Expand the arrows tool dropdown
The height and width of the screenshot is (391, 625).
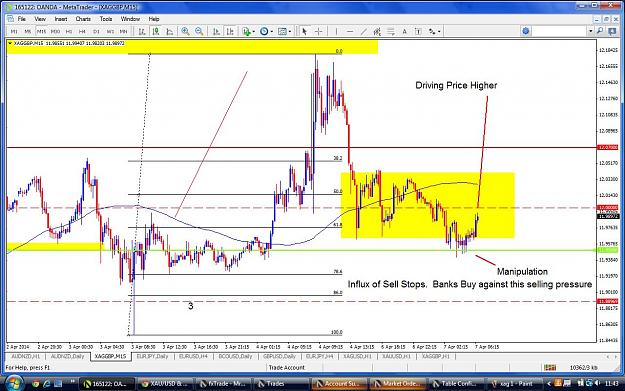pos(439,31)
